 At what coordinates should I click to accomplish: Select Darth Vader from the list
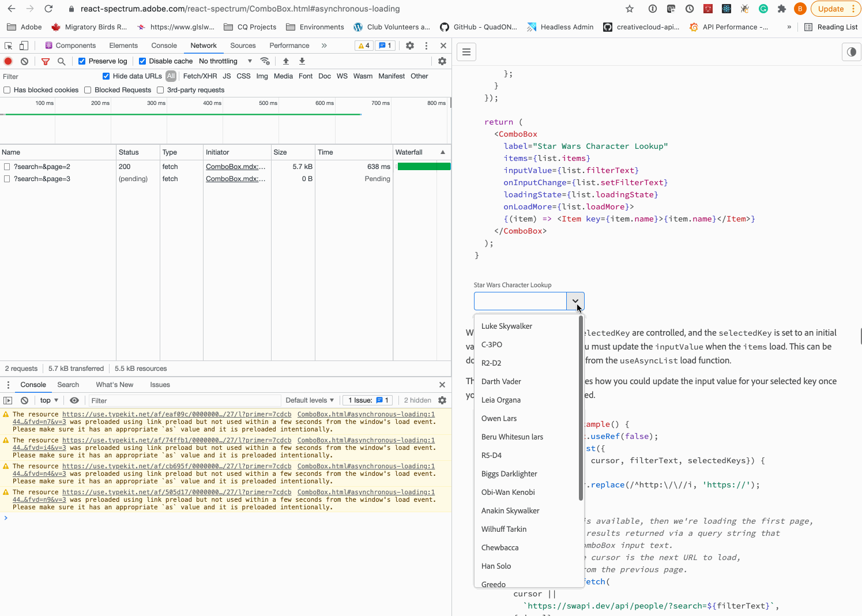coord(500,381)
